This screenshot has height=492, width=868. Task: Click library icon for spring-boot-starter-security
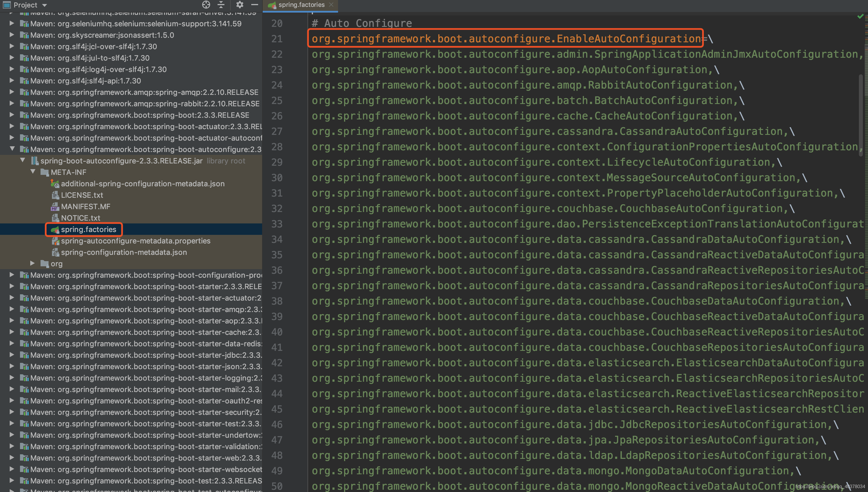(x=24, y=412)
